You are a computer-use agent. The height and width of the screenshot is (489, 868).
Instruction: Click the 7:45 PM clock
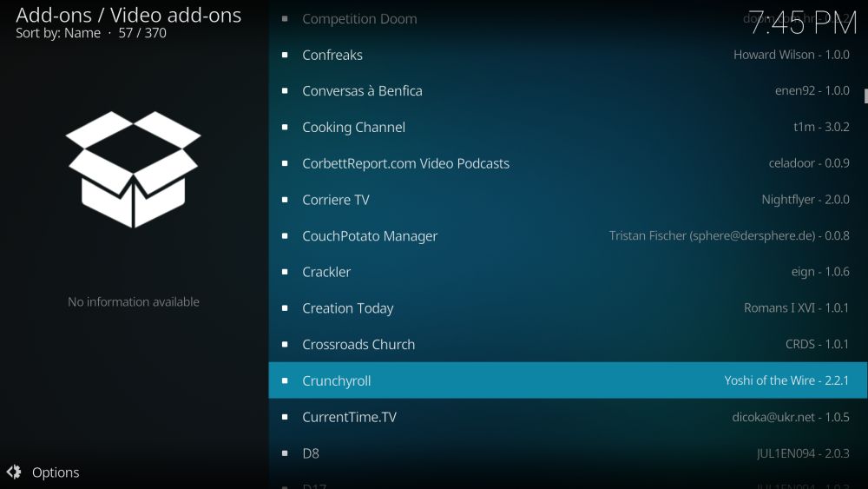803,23
